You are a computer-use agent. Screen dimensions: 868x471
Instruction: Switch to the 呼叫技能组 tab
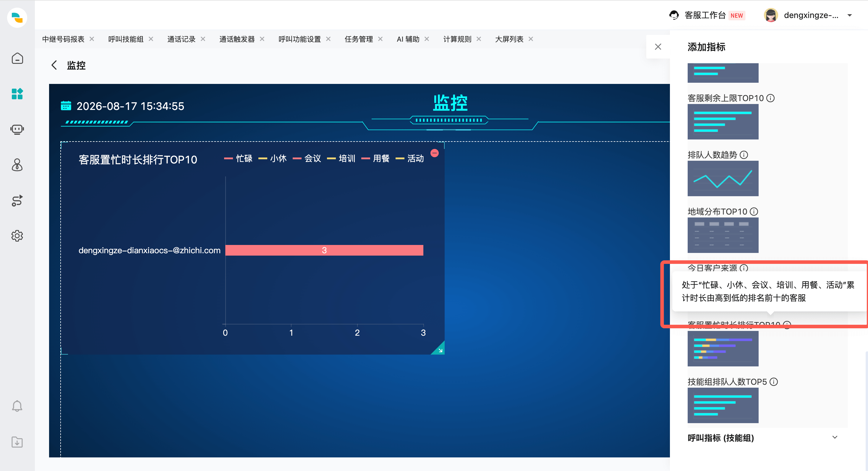tap(126, 39)
